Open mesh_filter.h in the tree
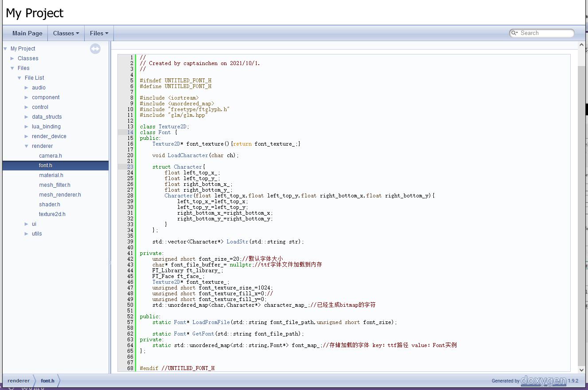Image resolution: width=588 pixels, height=390 pixels. (55, 185)
